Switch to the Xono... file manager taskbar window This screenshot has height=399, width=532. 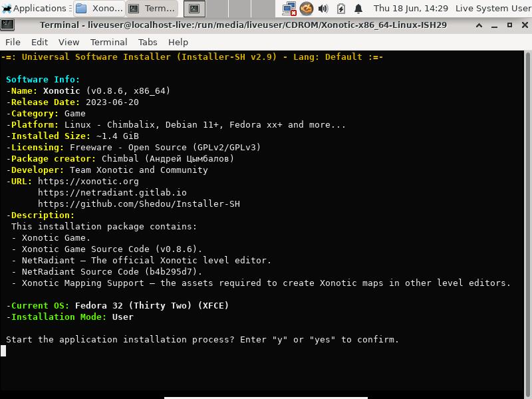coord(99,8)
